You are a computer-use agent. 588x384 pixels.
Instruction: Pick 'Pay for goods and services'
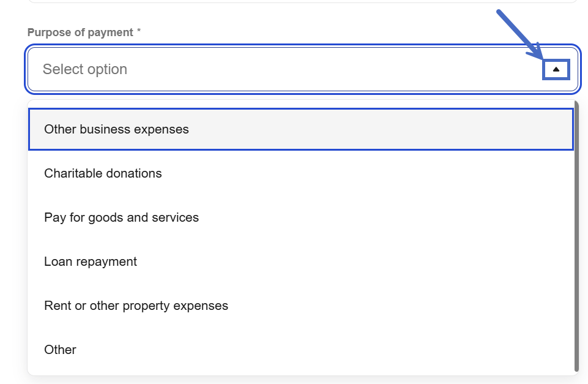click(121, 217)
